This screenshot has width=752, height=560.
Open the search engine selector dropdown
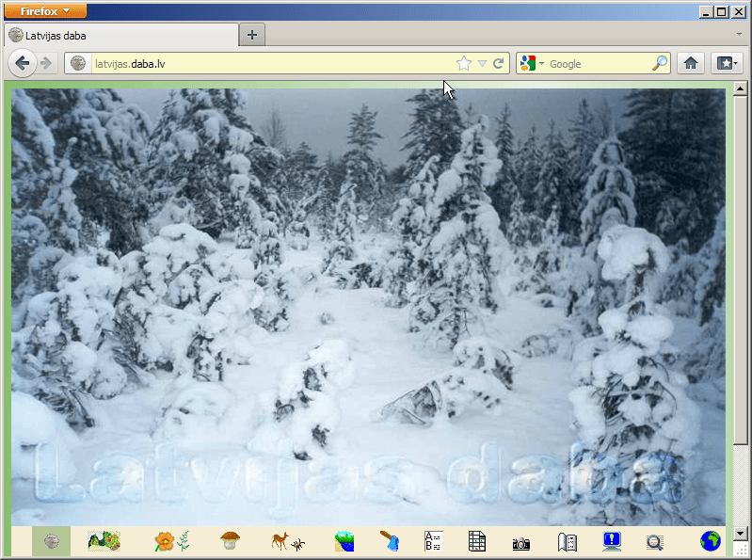pyautogui.click(x=532, y=63)
